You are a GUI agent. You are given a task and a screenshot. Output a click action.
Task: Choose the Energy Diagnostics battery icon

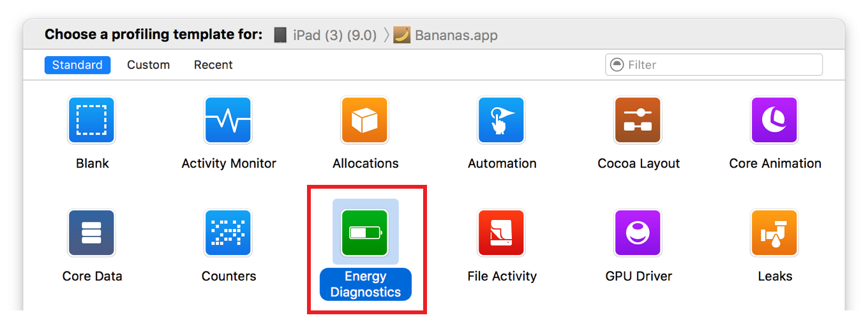(364, 233)
